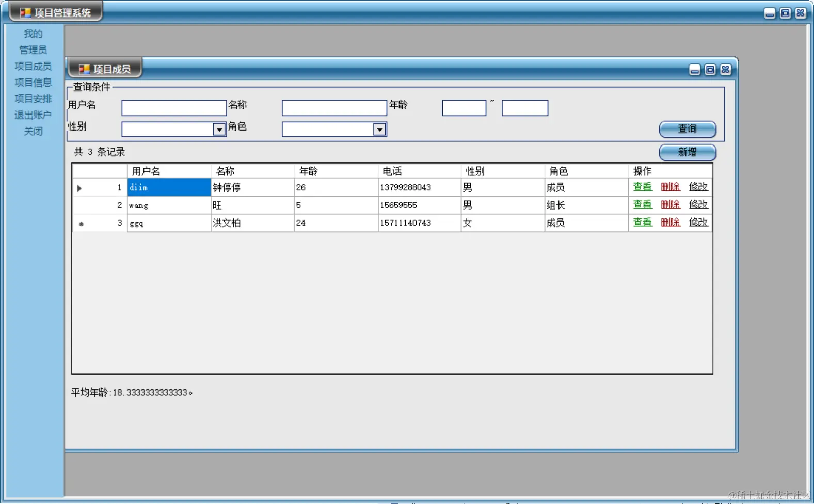This screenshot has width=814, height=504.
Task: Select the 女 gender cell
Action: point(503,223)
